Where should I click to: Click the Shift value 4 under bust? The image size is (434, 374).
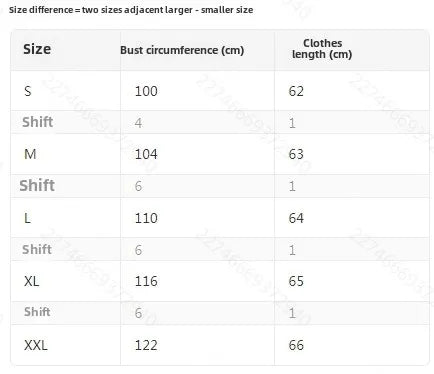coord(138,123)
